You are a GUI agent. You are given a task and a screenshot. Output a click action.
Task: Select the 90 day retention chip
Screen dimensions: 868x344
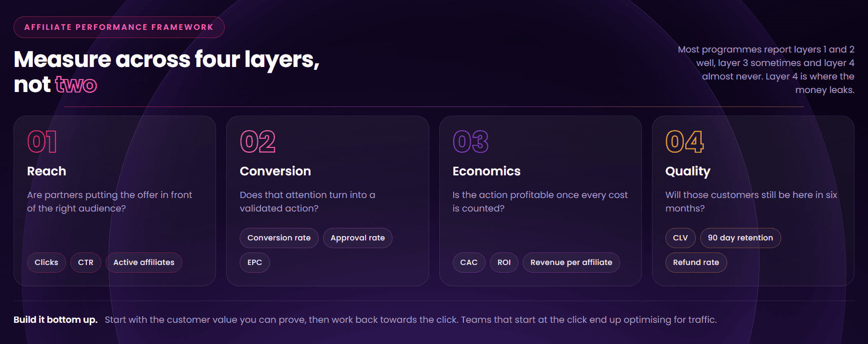[x=740, y=238]
